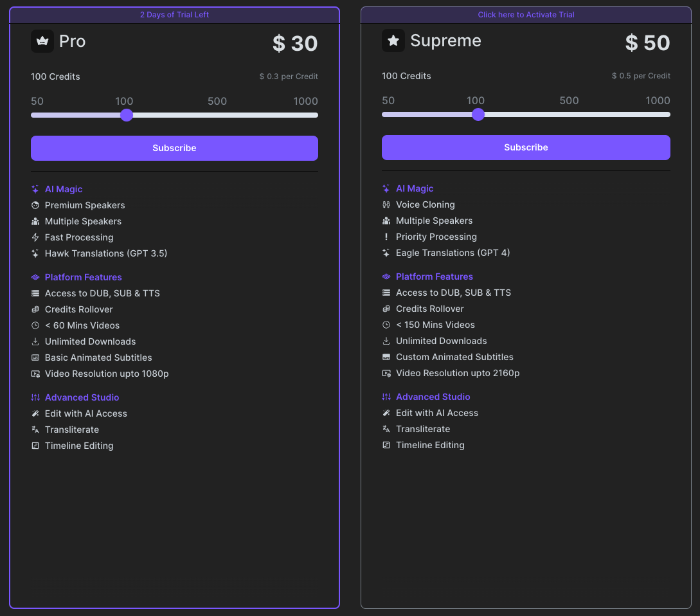The image size is (700, 616).
Task: Click the Voice Cloning icon under Supreme
Action: point(387,204)
